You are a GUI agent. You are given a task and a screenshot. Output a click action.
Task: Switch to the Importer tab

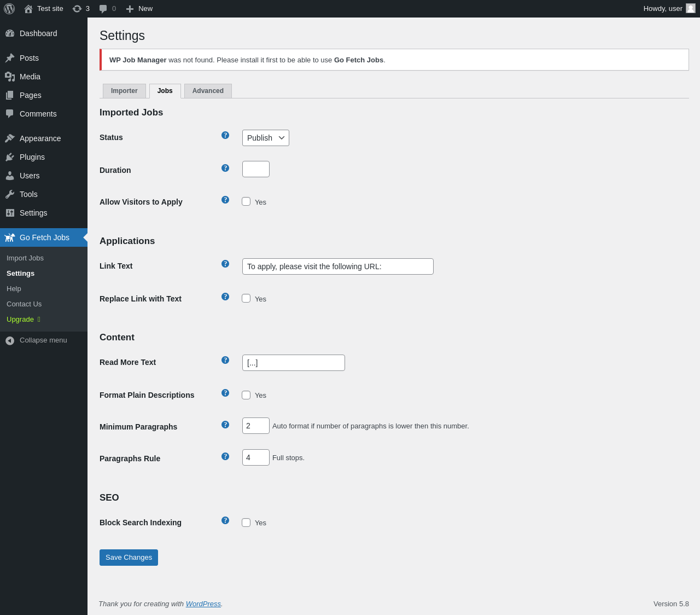(124, 91)
